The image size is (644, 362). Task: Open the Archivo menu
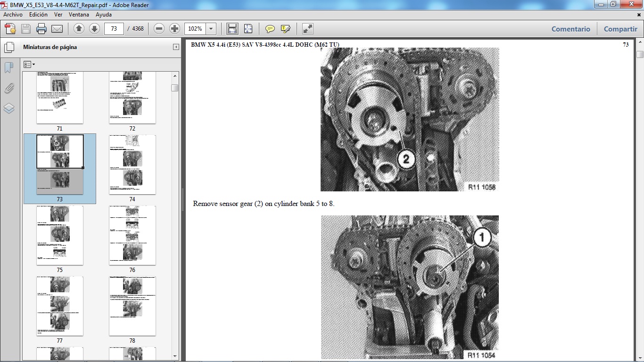13,15
